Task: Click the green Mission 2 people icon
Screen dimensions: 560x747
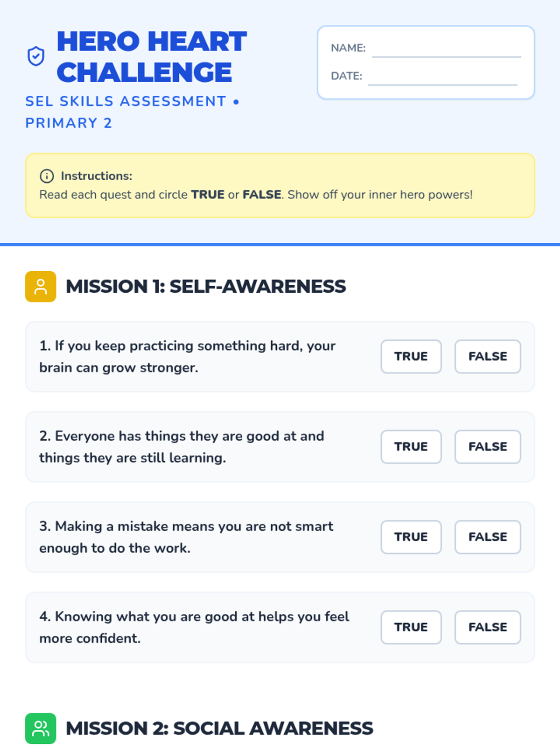Action: point(41,728)
